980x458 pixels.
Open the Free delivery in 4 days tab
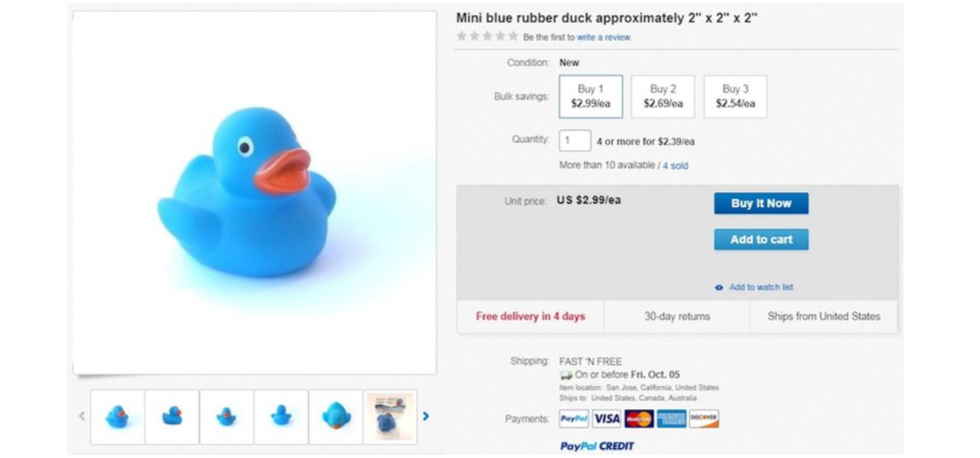tap(531, 317)
